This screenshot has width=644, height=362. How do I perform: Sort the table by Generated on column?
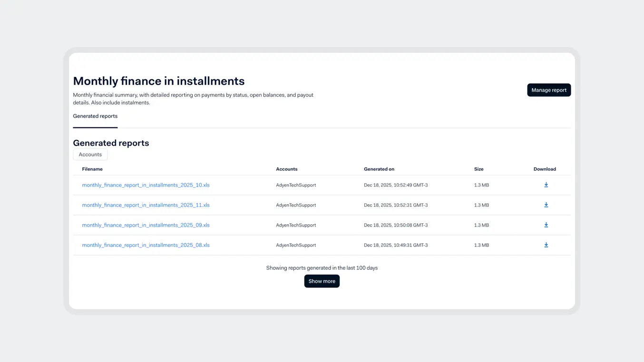point(379,169)
